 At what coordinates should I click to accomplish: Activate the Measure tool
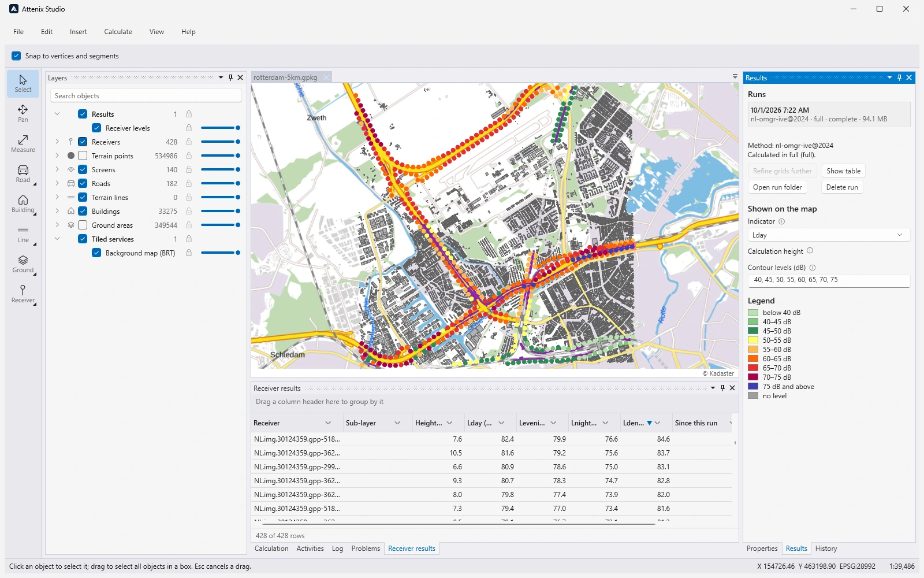tap(23, 144)
